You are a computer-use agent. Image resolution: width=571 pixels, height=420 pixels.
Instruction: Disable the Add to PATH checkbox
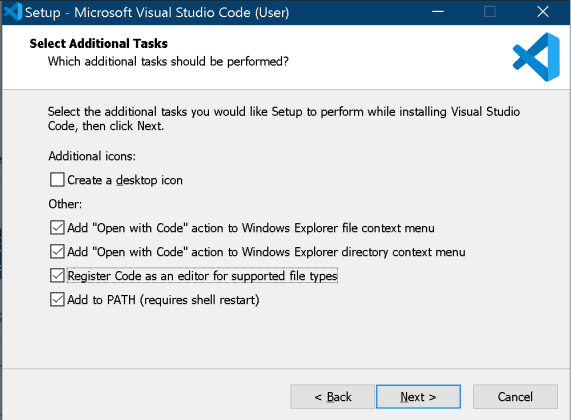57,300
